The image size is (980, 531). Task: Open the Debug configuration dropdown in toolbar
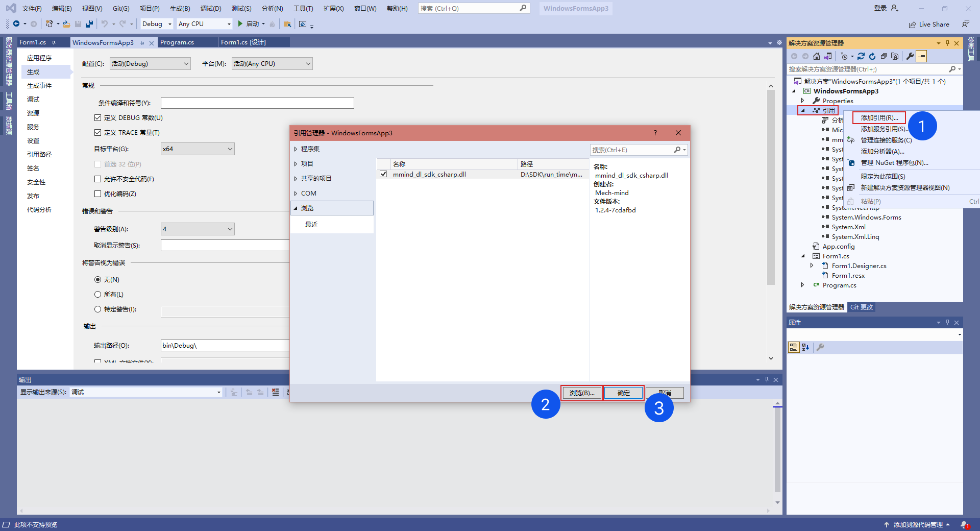click(x=157, y=24)
